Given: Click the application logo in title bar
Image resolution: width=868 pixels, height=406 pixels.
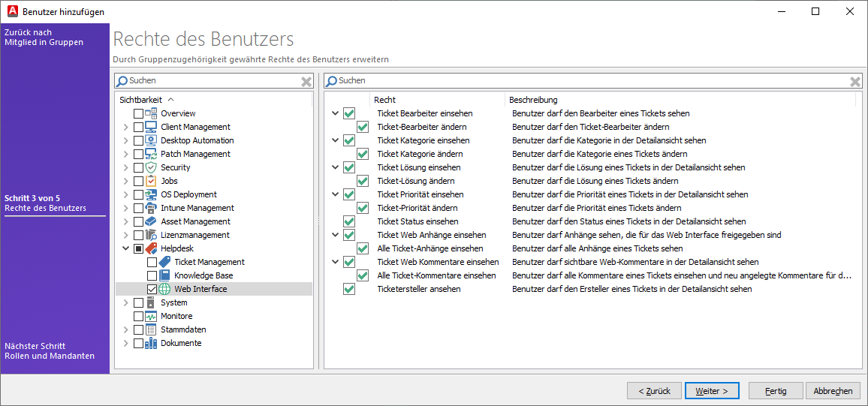Looking at the screenshot, I should 12,11.
